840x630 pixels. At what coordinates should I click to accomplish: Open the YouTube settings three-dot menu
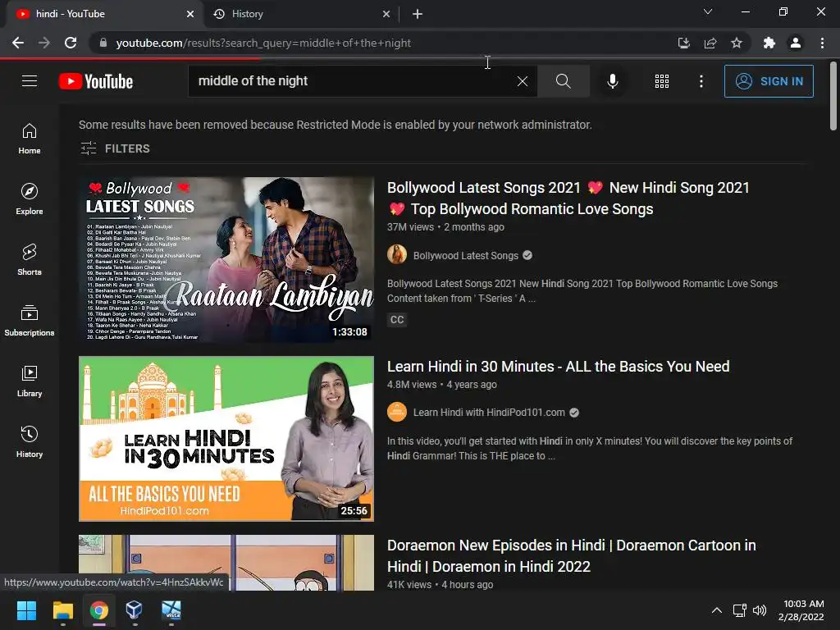click(701, 81)
